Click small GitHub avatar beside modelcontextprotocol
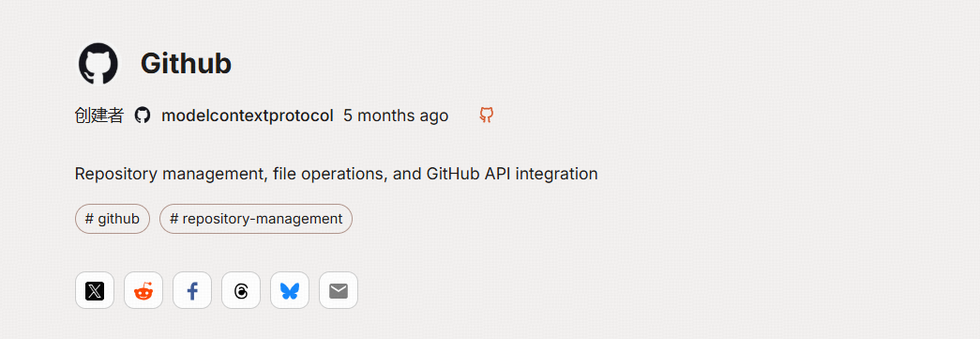980x339 pixels. pyautogui.click(x=143, y=116)
